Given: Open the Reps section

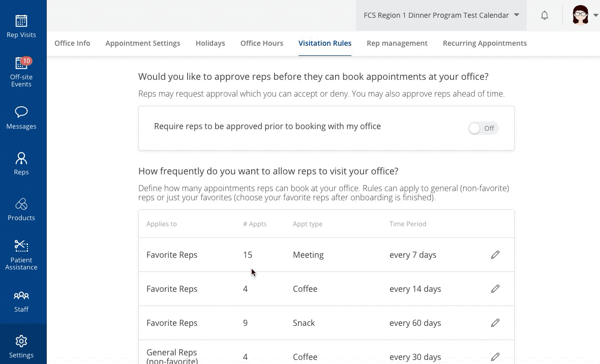Looking at the screenshot, I should (21, 163).
